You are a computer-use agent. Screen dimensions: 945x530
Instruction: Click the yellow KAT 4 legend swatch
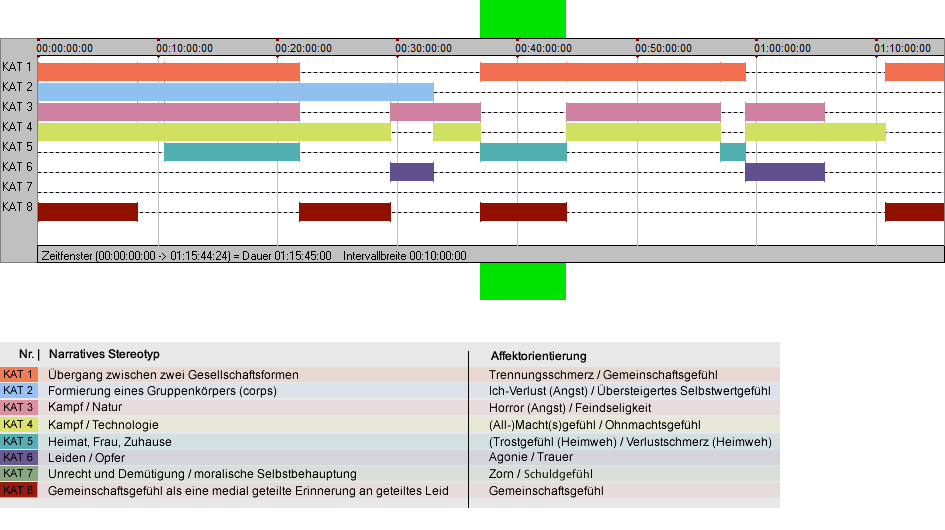(x=19, y=424)
